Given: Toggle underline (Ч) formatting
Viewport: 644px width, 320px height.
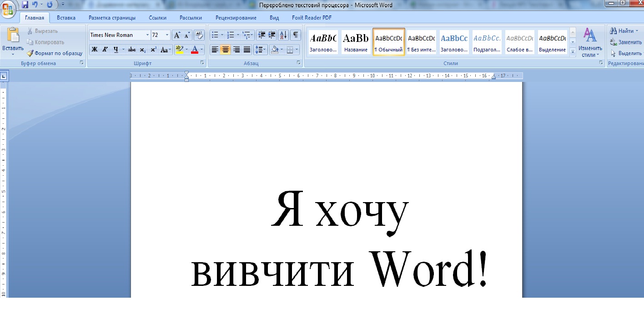Looking at the screenshot, I should (x=116, y=50).
